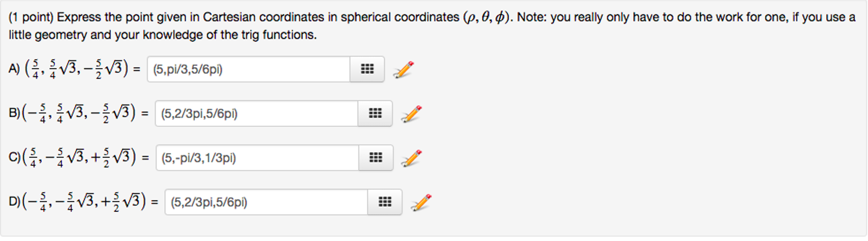Click the Cartesian point expression for part B
This screenshot has width=868, height=241.
(79, 113)
